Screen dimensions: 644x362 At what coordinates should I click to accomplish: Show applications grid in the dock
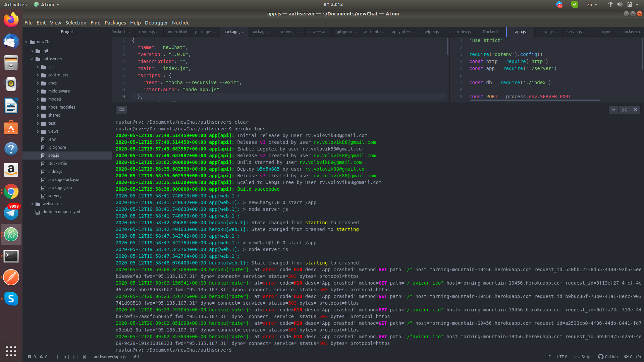pyautogui.click(x=11, y=351)
